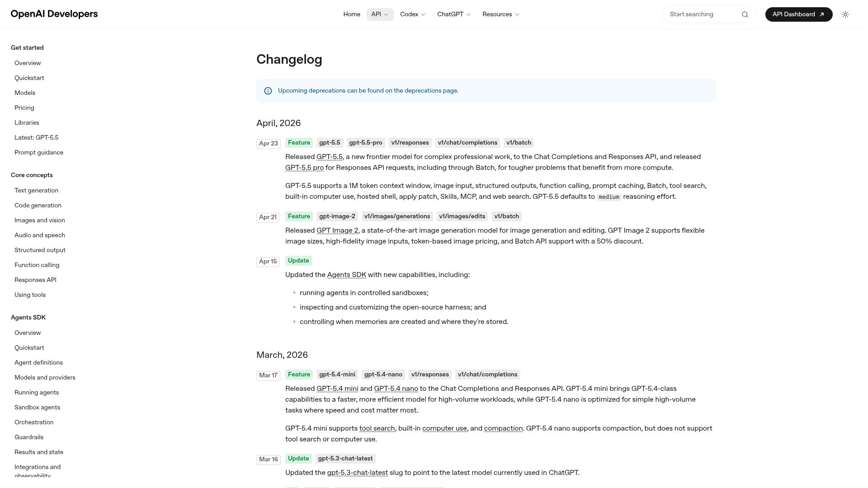
Task: Open the GPT-5.5 pro link
Action: coord(304,168)
